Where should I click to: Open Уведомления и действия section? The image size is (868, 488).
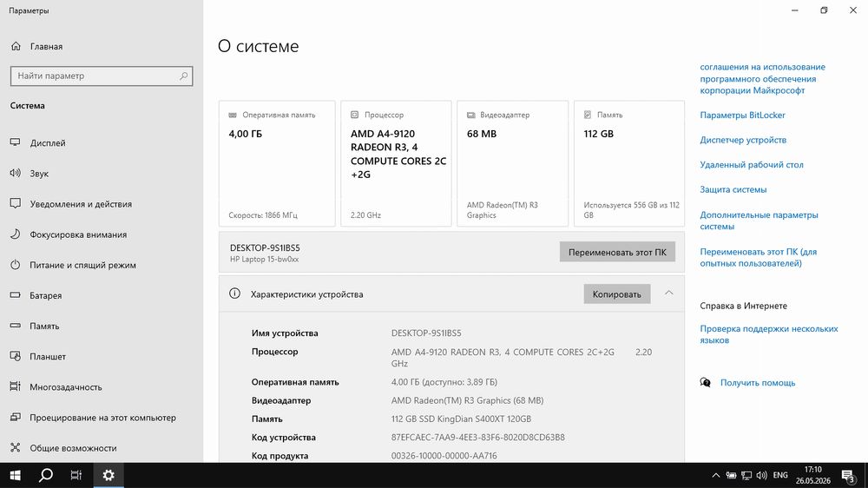pos(81,204)
